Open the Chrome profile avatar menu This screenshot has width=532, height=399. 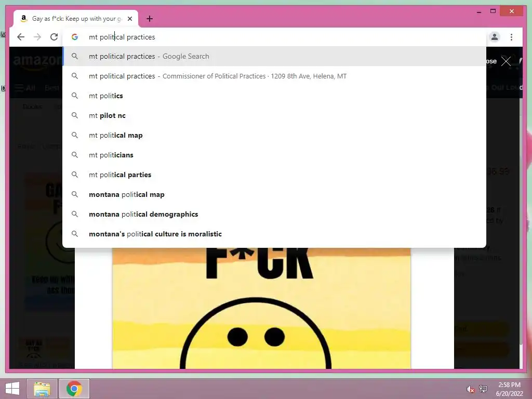495,37
